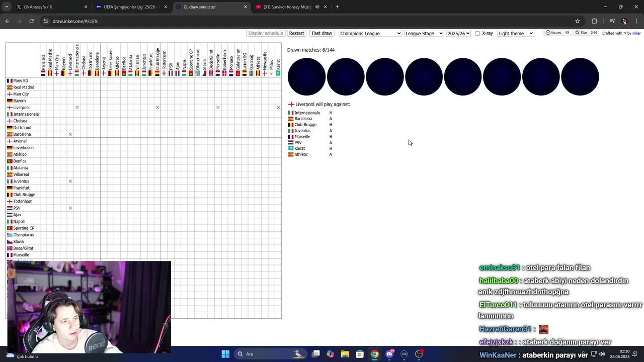Screen dimensions: 644x362
Task: Open the Champions League competition dropdown
Action: click(370, 33)
